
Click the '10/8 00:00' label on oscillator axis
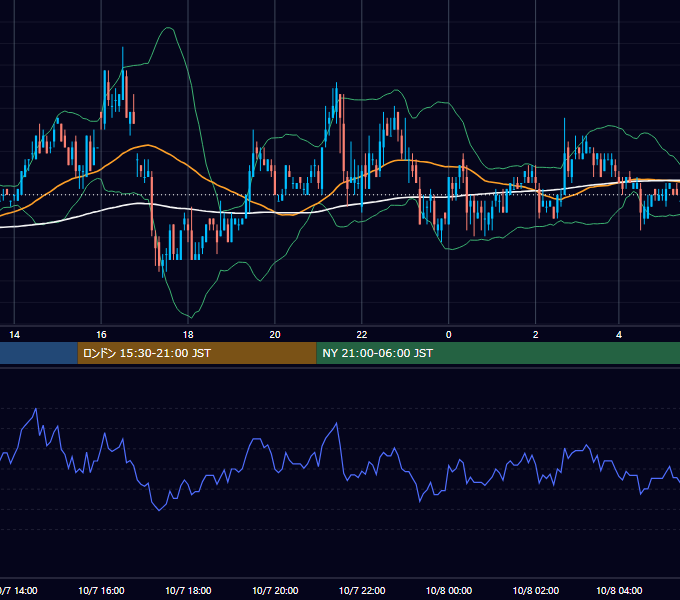click(448, 590)
